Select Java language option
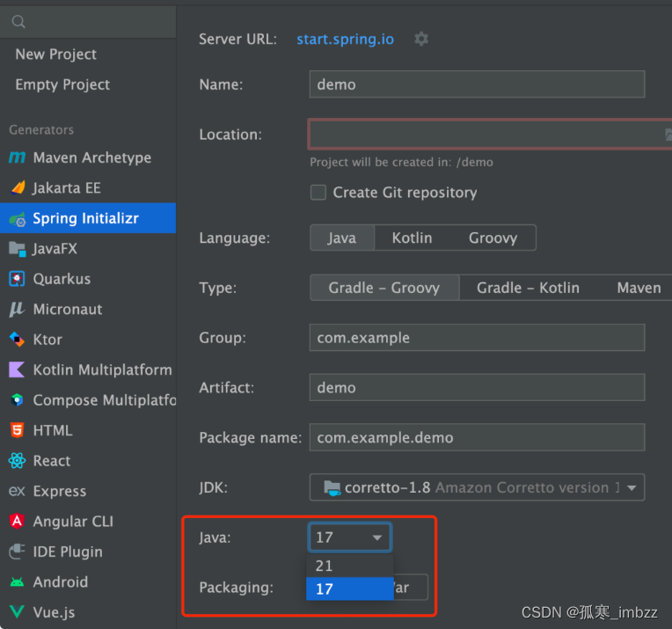The height and width of the screenshot is (629, 672). (342, 238)
